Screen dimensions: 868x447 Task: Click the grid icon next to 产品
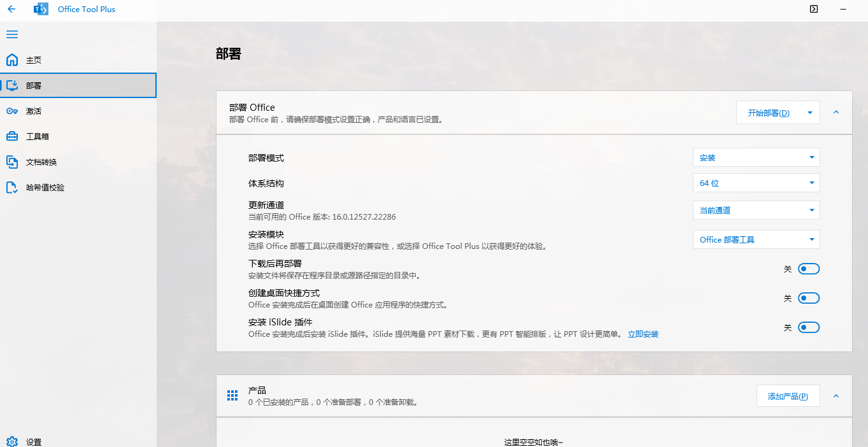[x=232, y=395]
